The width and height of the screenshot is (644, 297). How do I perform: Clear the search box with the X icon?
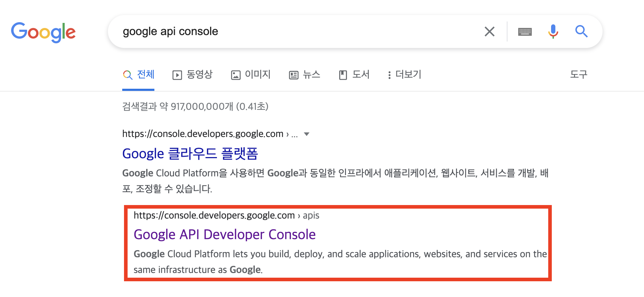pos(489,31)
